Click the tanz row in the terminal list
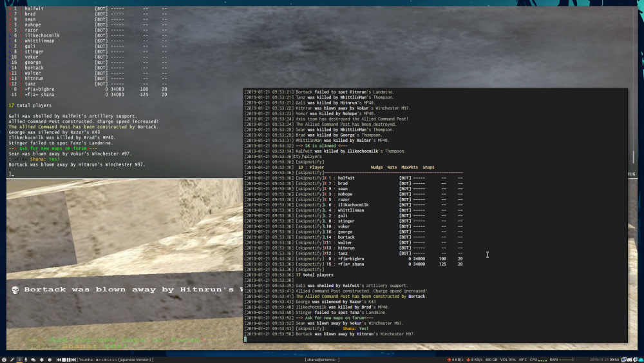This screenshot has width=644, height=363. [x=353, y=253]
